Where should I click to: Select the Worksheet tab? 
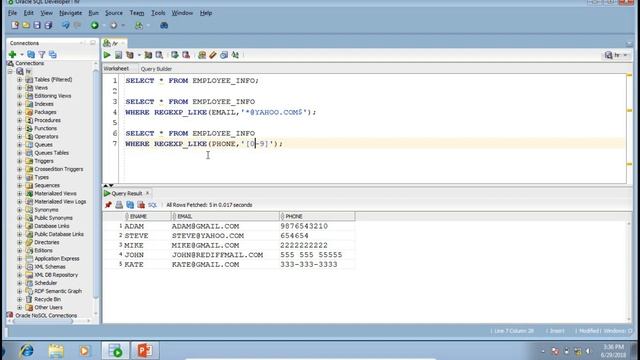tap(116, 69)
